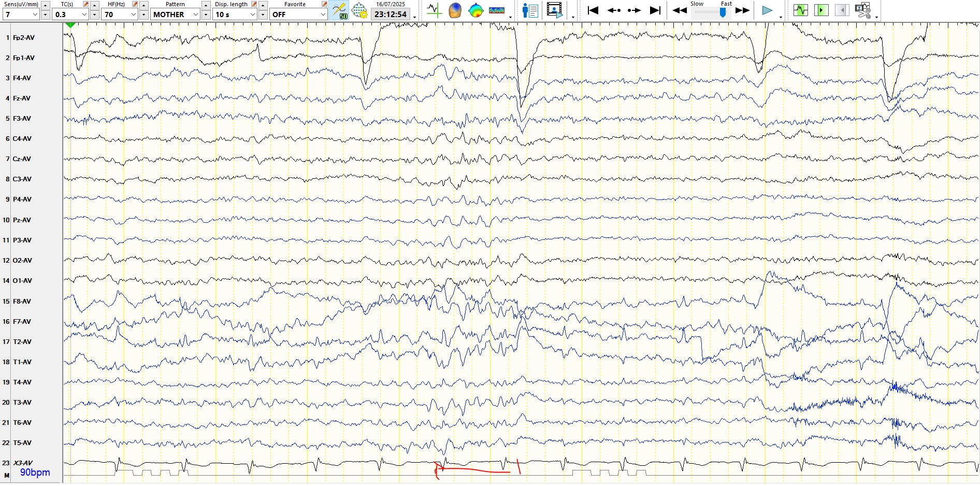980x486 pixels.
Task: Select the O1-AV channel label
Action: point(22,281)
